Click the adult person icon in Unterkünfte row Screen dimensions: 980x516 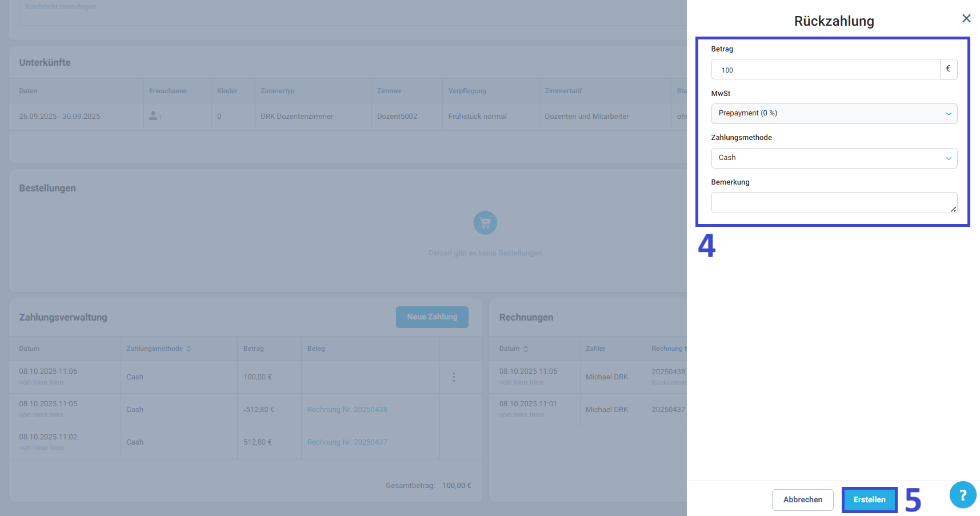(153, 115)
